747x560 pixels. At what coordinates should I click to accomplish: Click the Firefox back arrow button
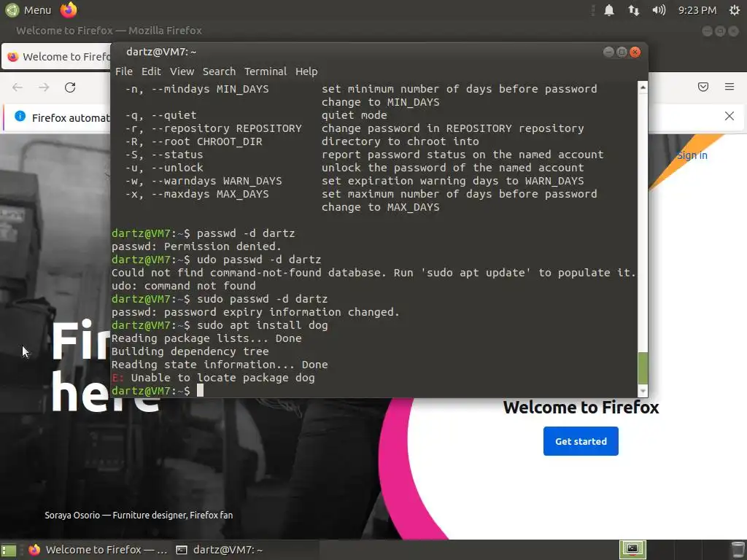(x=18, y=87)
